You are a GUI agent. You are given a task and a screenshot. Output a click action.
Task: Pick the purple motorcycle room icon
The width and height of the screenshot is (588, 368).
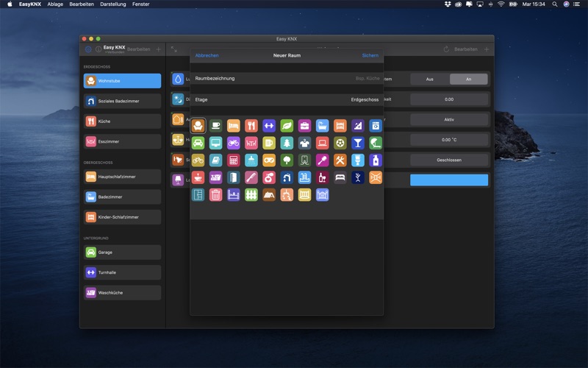233,143
